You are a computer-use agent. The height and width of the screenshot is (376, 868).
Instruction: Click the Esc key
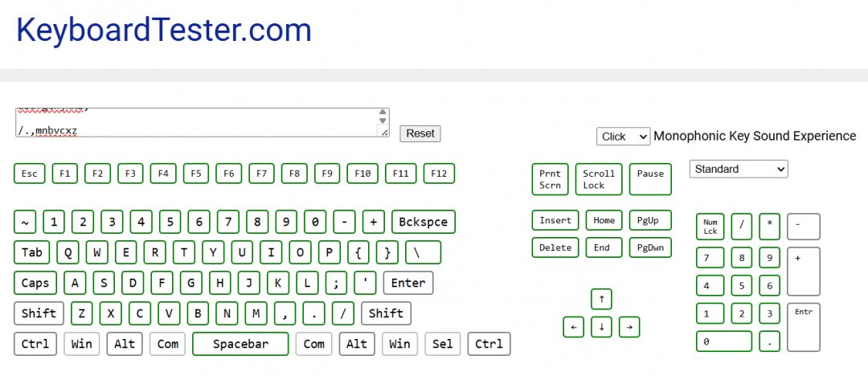tap(29, 174)
